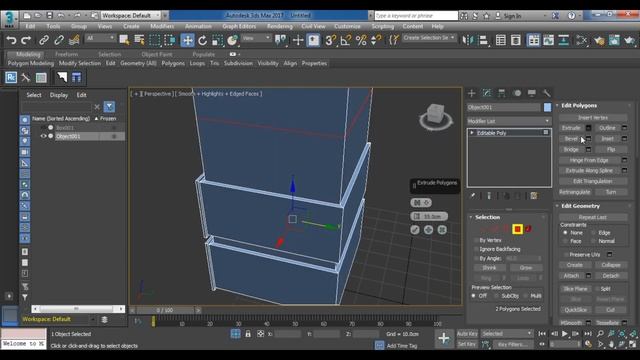Screen dimensions: 640x360
Task: Click the Mirror tool icon
Action: [x=468, y=40]
